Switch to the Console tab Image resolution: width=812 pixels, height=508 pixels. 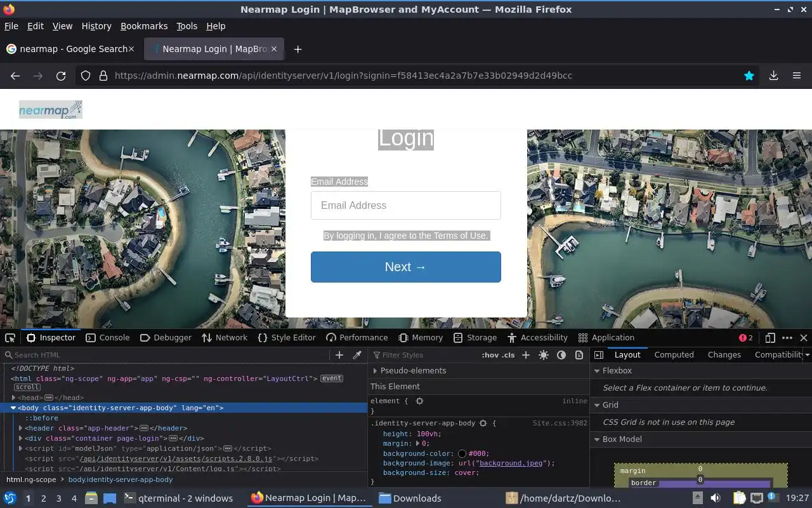pyautogui.click(x=107, y=338)
